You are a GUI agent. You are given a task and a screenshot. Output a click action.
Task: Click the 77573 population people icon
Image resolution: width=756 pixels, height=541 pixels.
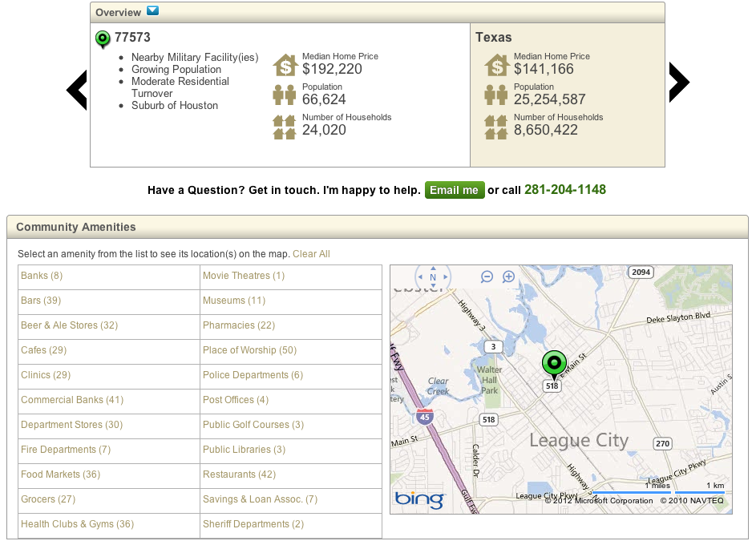pyautogui.click(x=285, y=95)
